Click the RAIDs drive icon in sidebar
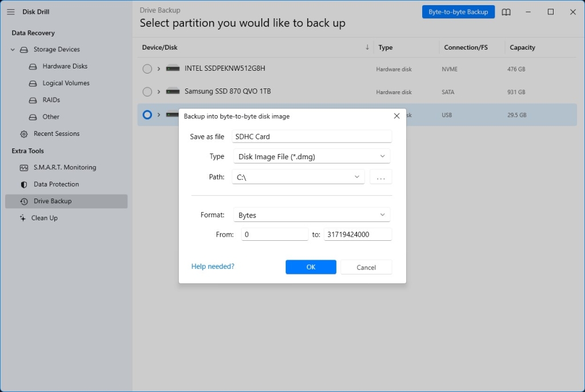The height and width of the screenshot is (392, 585). coord(33,100)
